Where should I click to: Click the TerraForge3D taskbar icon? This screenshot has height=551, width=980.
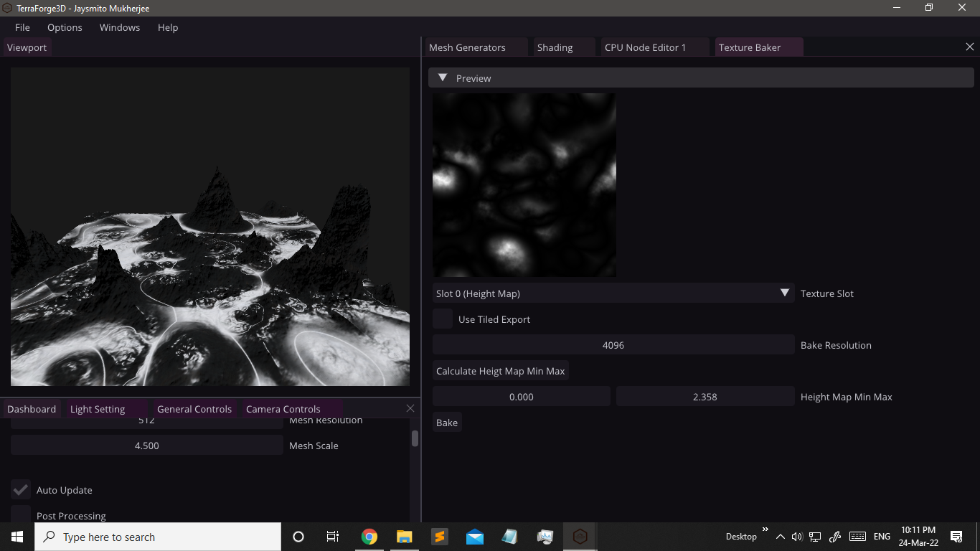580,537
